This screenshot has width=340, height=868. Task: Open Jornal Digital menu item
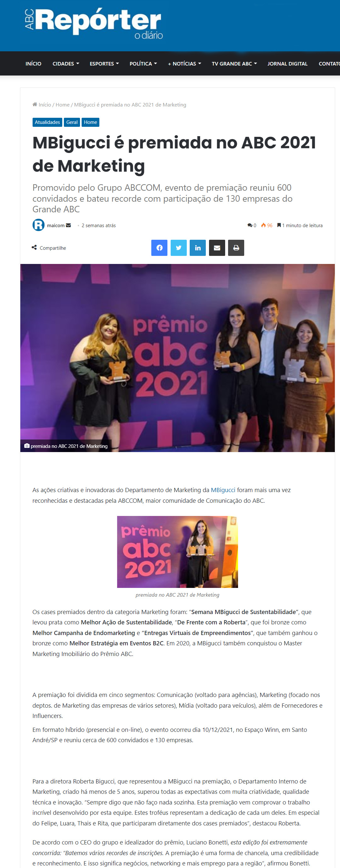pyautogui.click(x=287, y=63)
